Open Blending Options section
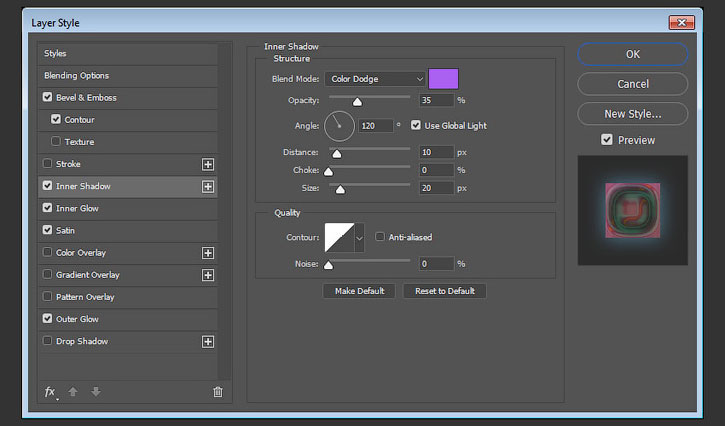Viewport: 725px width, 426px height. pos(128,76)
